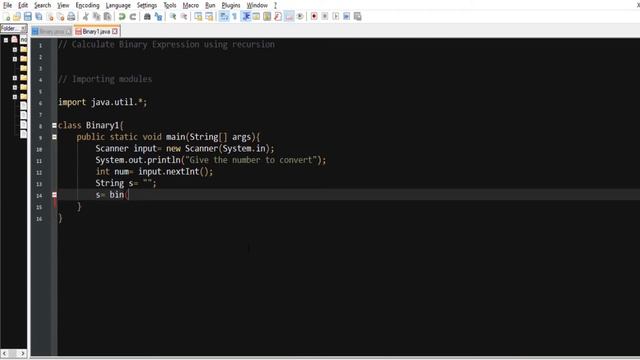Screen dimensions: 640x360
Task: Open the Replace dialog from the toolbar
Action: click(x=158, y=16)
